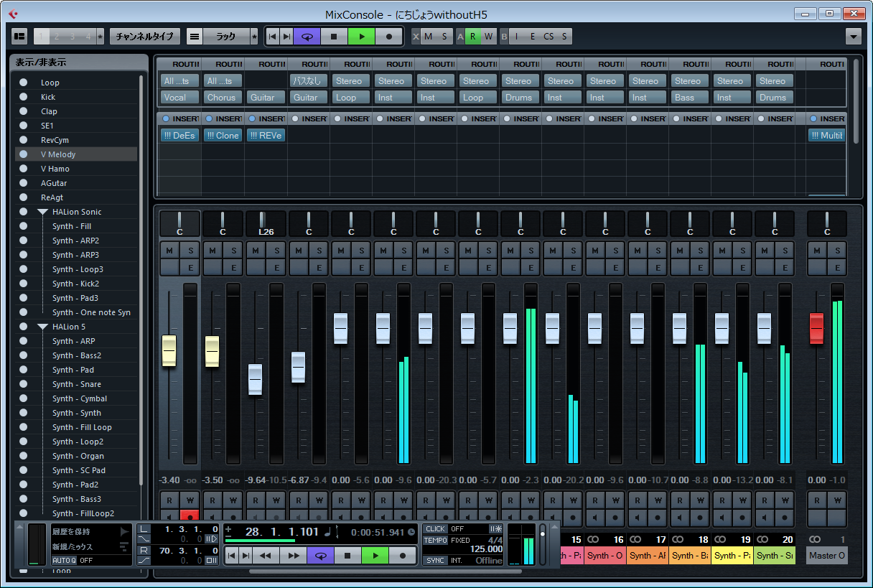Screen dimensions: 873x588
Task: Start recording from the floating transport panel
Action: pos(403,555)
